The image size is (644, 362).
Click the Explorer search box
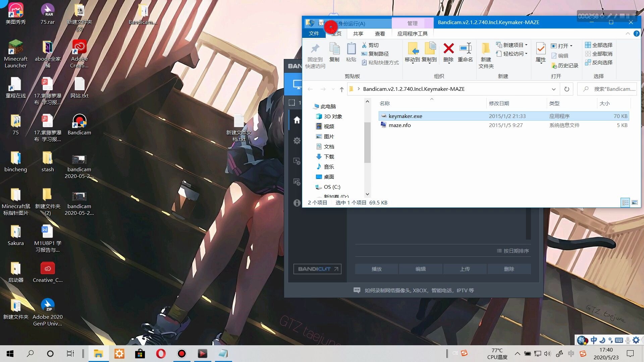click(x=607, y=89)
